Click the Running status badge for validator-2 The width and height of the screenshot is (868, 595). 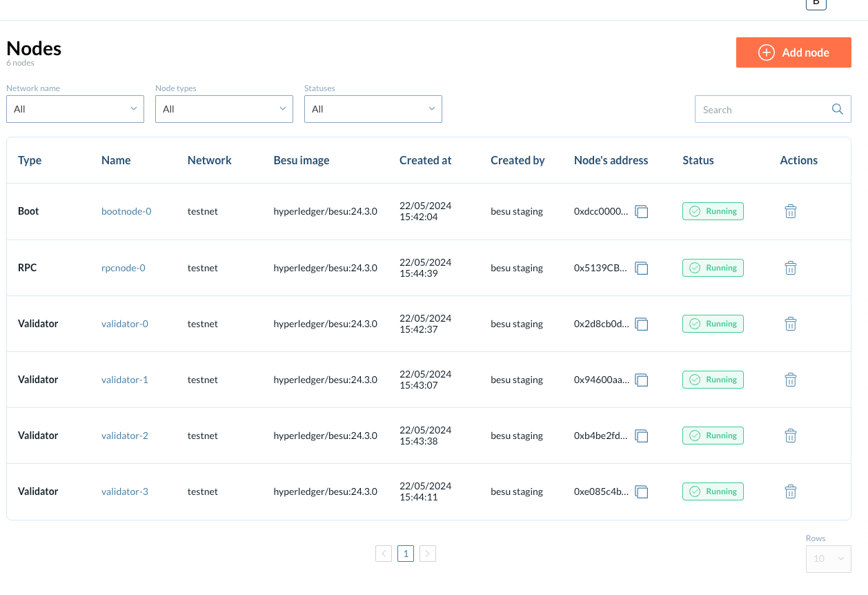(x=713, y=436)
